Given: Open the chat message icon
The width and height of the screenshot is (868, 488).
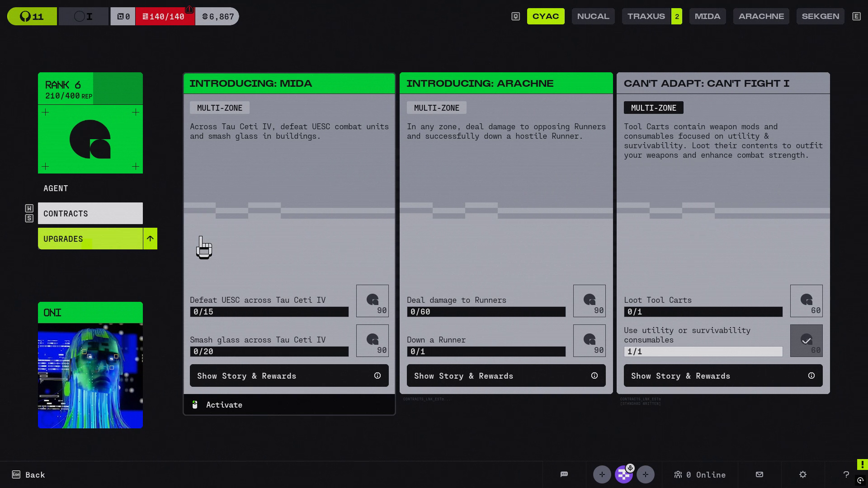Looking at the screenshot, I should (x=564, y=474).
